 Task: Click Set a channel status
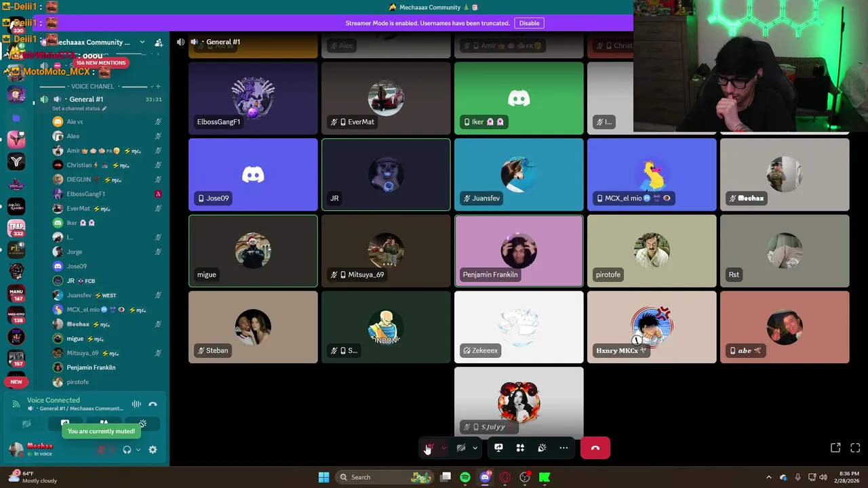click(79, 108)
